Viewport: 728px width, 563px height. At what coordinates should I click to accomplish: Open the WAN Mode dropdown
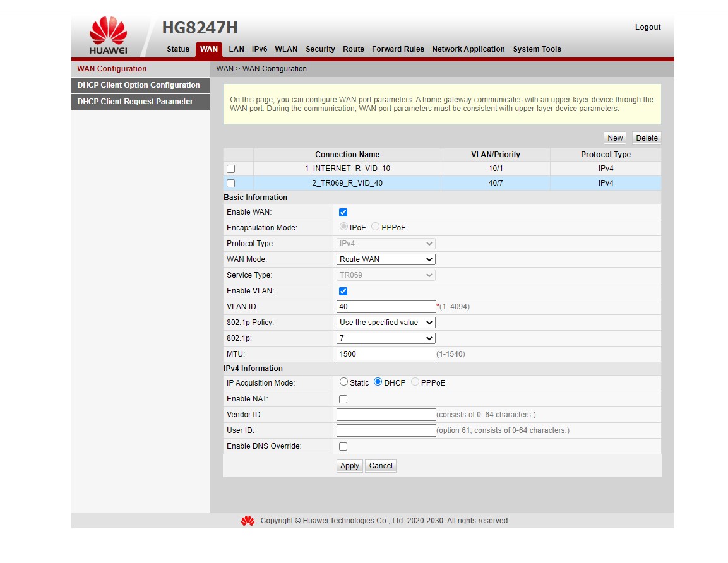coord(386,259)
